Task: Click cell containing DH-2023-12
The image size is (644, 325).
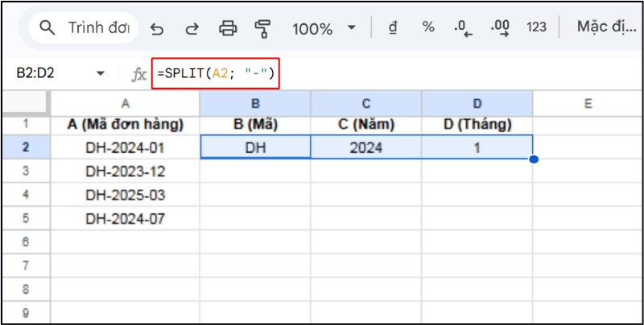Action: click(x=125, y=171)
